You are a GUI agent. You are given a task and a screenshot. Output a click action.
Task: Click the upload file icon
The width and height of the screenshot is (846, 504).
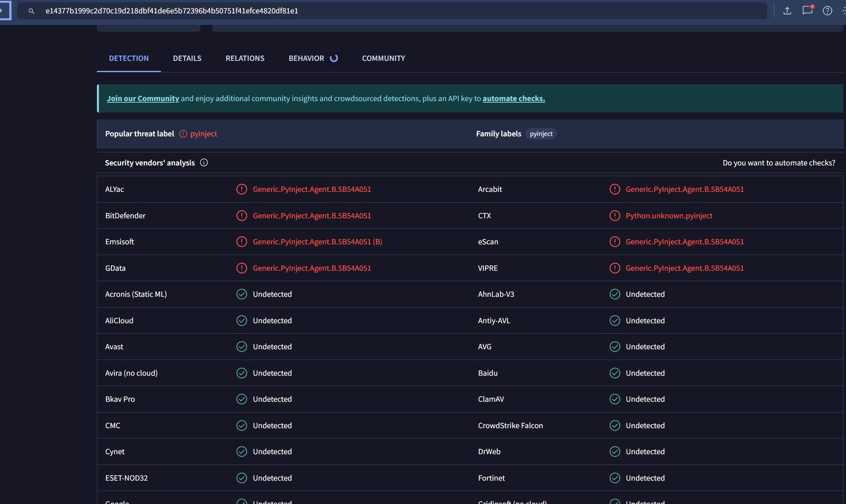(x=787, y=11)
